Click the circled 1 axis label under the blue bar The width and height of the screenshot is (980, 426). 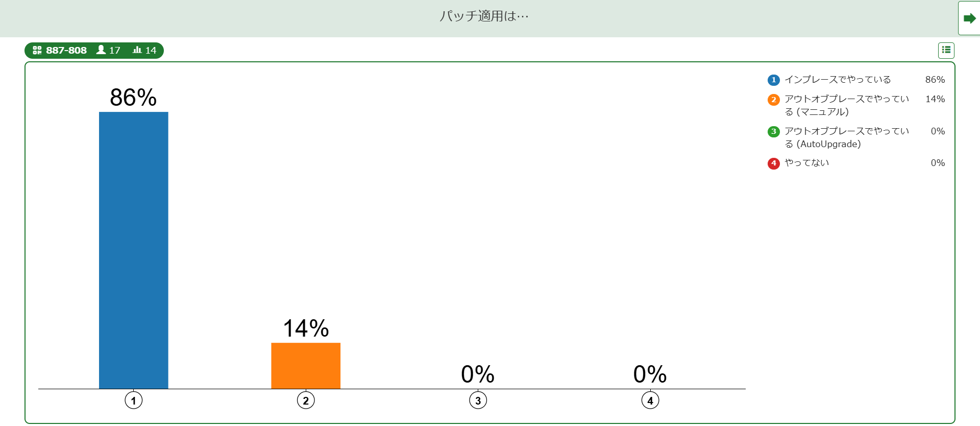point(133,400)
